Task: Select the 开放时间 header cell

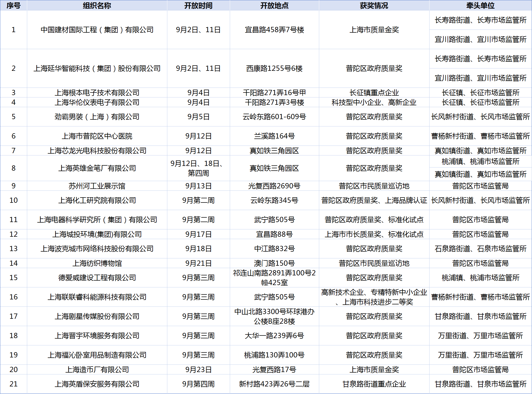Action: tap(198, 5)
